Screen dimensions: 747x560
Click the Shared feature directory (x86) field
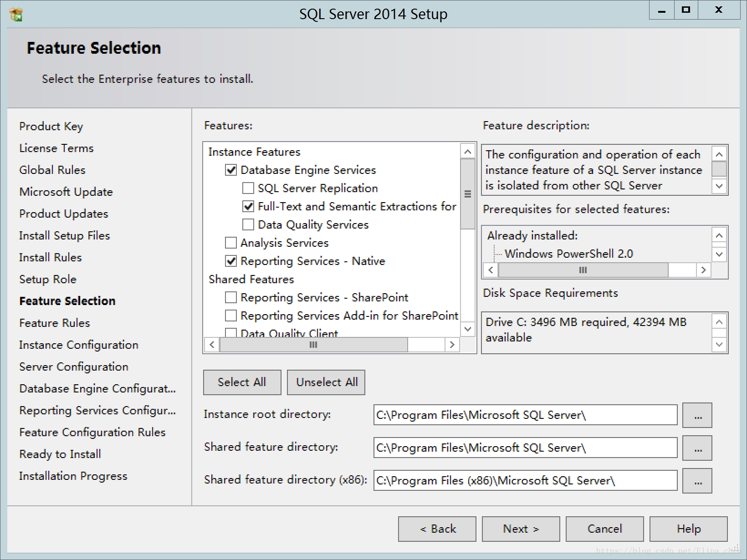pyautogui.click(x=525, y=481)
